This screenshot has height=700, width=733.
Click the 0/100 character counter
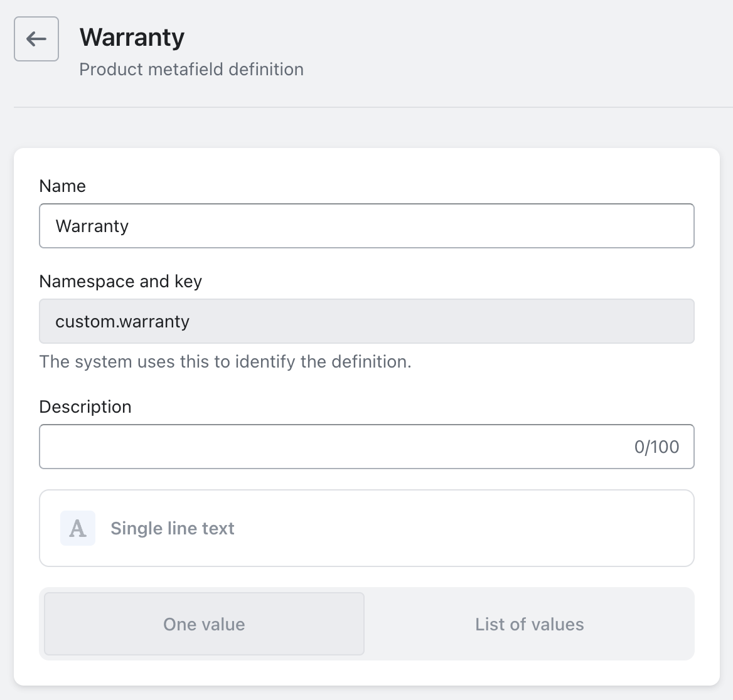pyautogui.click(x=656, y=447)
